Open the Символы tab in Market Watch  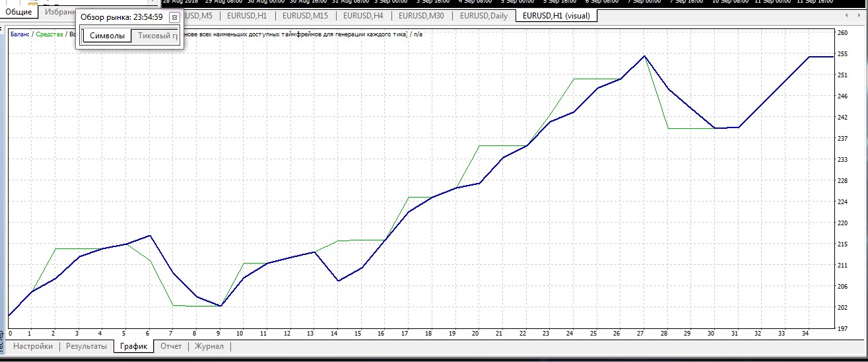point(107,36)
